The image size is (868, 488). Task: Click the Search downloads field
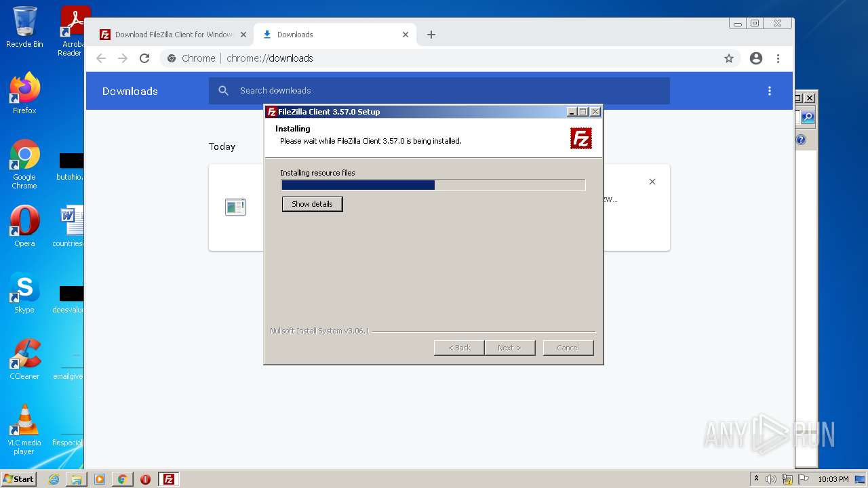coord(439,91)
